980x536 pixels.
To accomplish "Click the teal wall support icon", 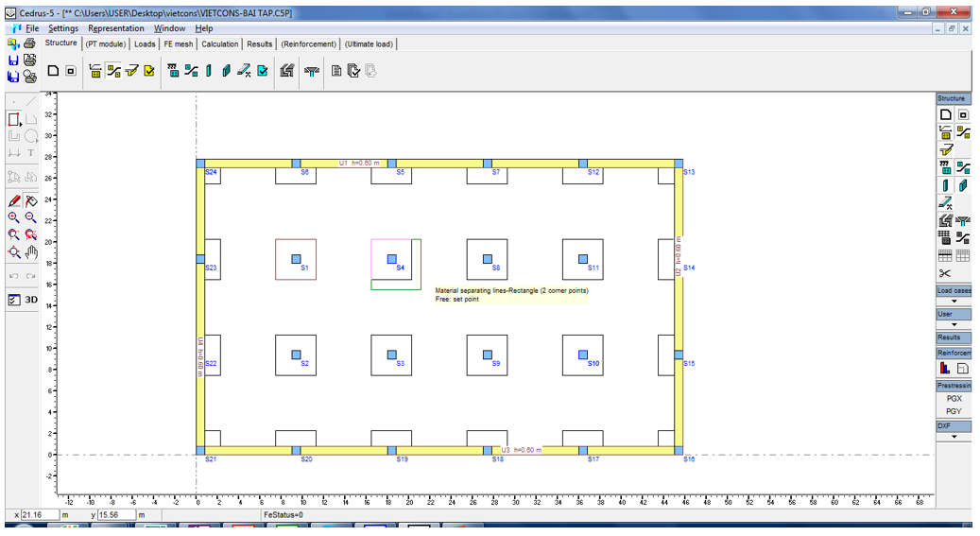I will pyautogui.click(x=226, y=71).
